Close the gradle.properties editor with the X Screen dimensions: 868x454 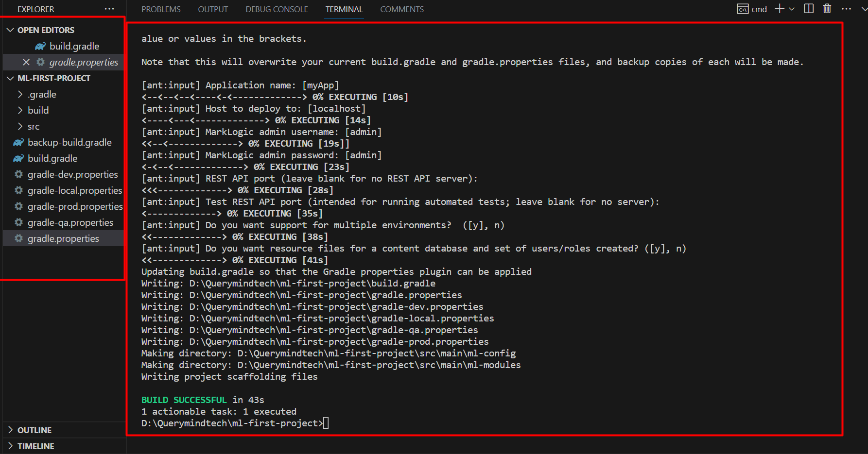[26, 62]
